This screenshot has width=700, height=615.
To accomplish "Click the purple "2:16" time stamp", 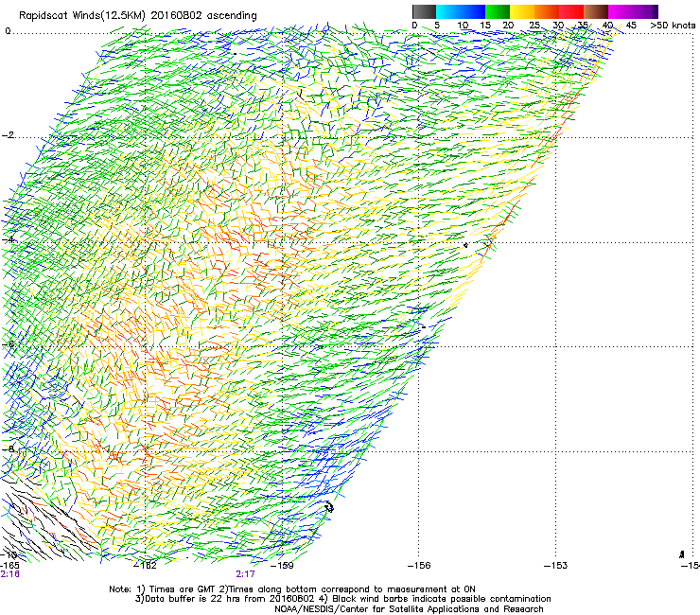I will 9,574.
